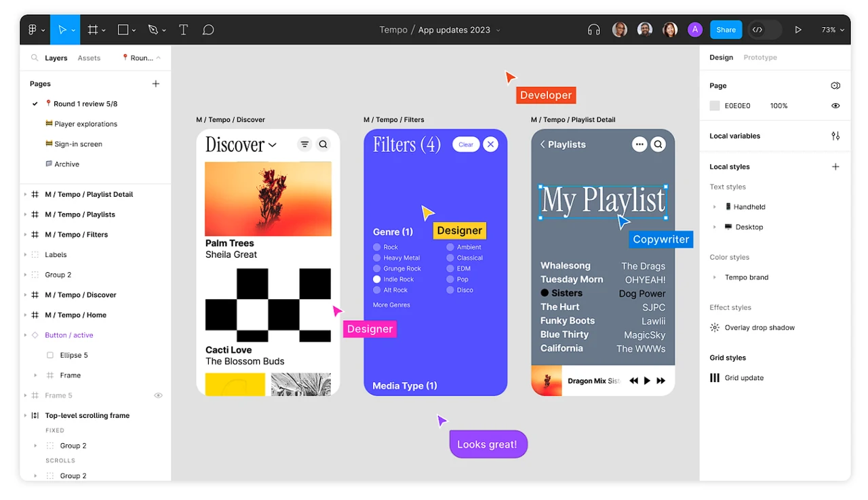Click rewind in the Dragon Mix player
The width and height of the screenshot is (868, 500).
tap(633, 381)
